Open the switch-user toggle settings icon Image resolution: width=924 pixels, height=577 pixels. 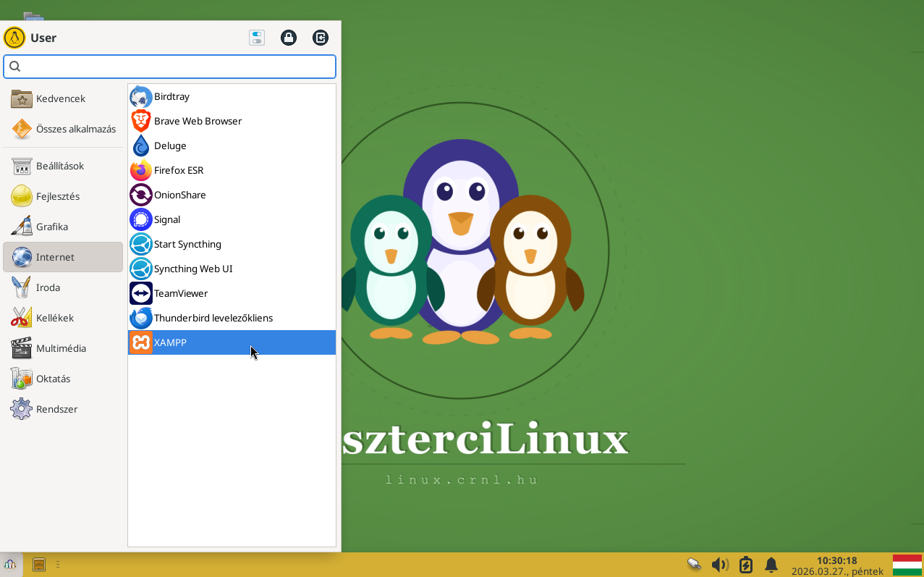257,38
